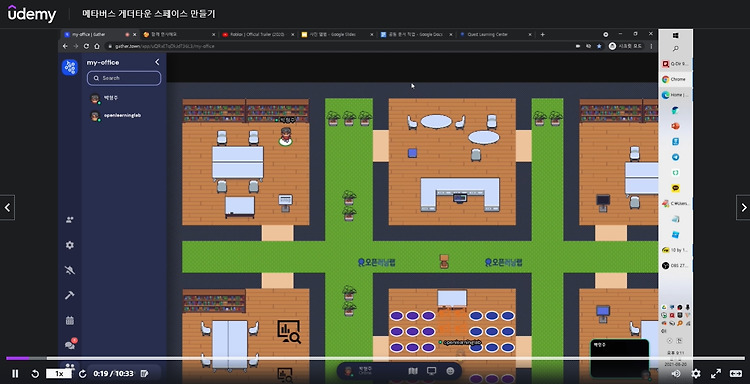Pause the Udemy video playback
The width and height of the screenshot is (750, 384).
point(15,373)
